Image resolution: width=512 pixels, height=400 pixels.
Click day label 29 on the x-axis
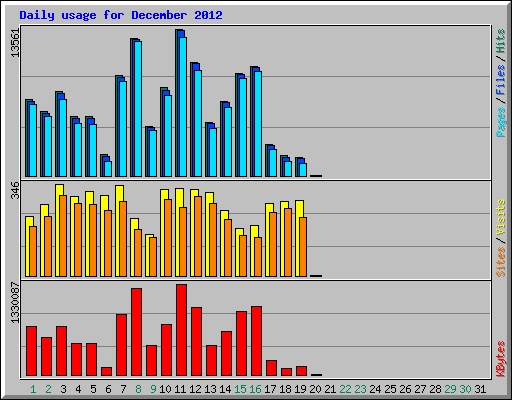point(450,389)
